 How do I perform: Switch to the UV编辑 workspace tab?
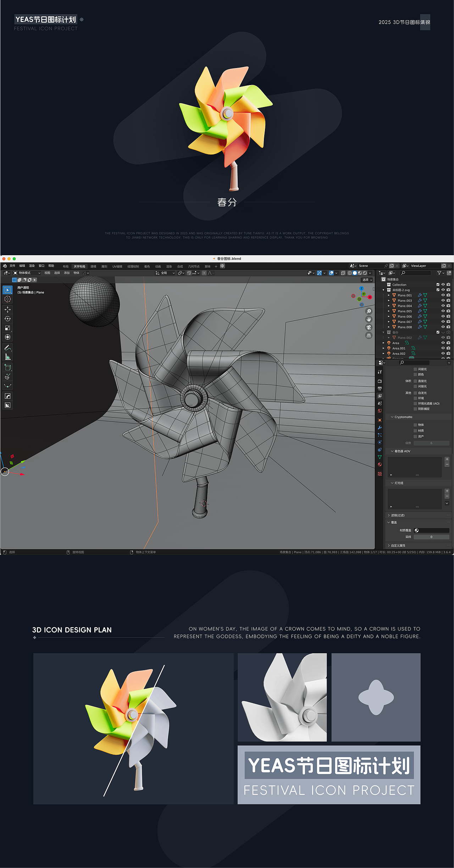117,267
